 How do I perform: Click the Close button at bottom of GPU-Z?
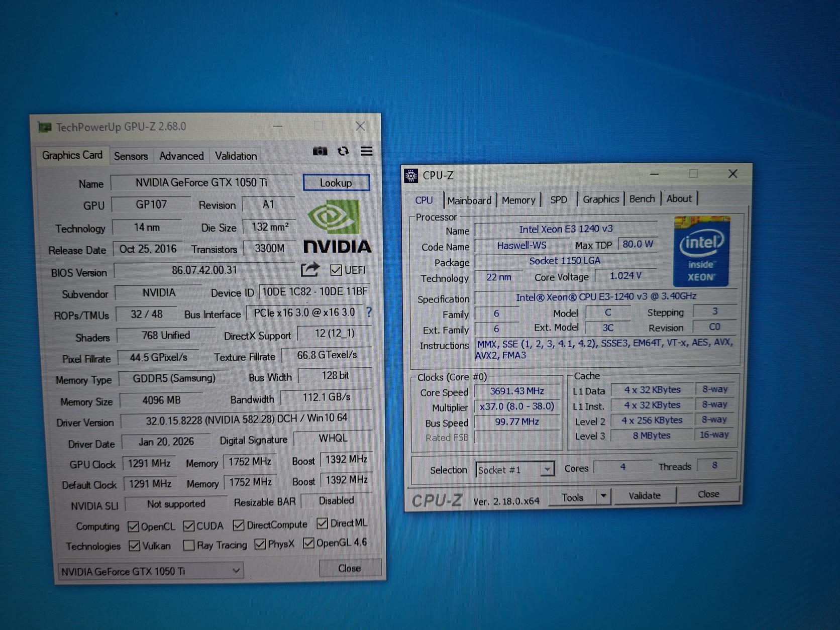350,568
